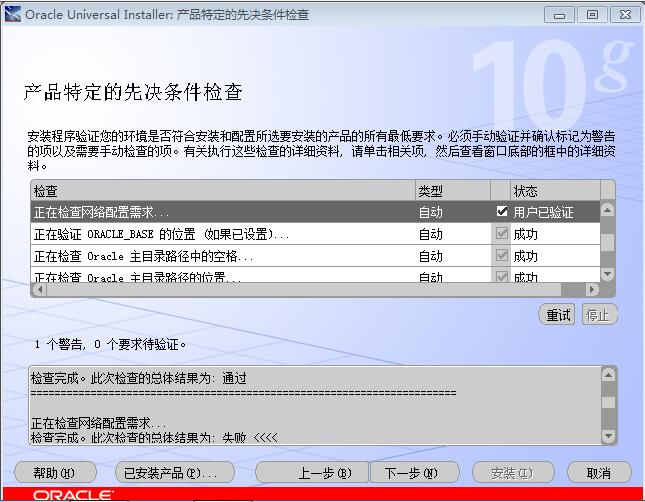Screen dimensions: 645x502
Task: Click the 重试 retry button
Action: coord(557,315)
